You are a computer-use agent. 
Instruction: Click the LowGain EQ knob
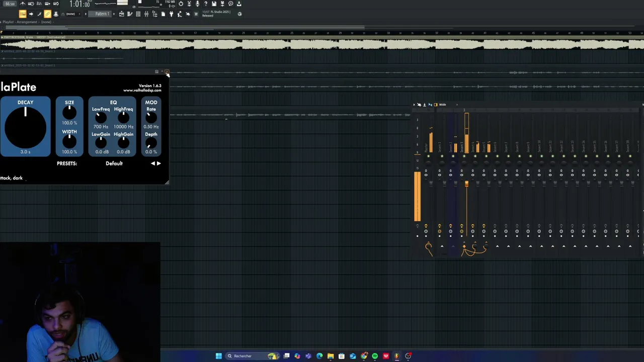101,143
